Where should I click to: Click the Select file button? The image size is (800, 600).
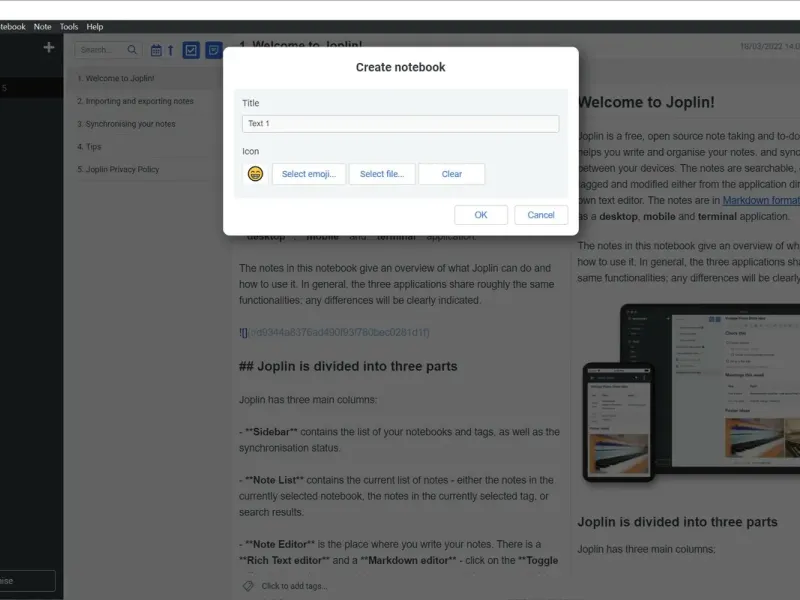click(382, 174)
